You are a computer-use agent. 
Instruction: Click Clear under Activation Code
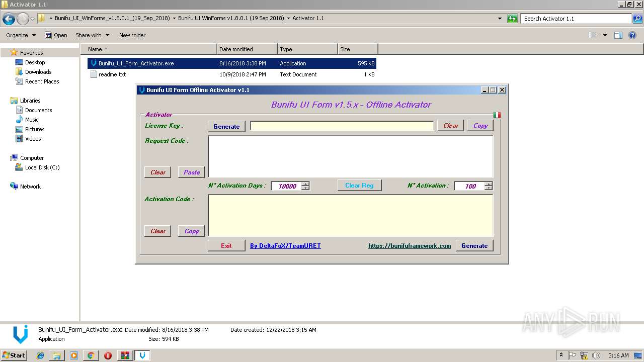pyautogui.click(x=158, y=231)
